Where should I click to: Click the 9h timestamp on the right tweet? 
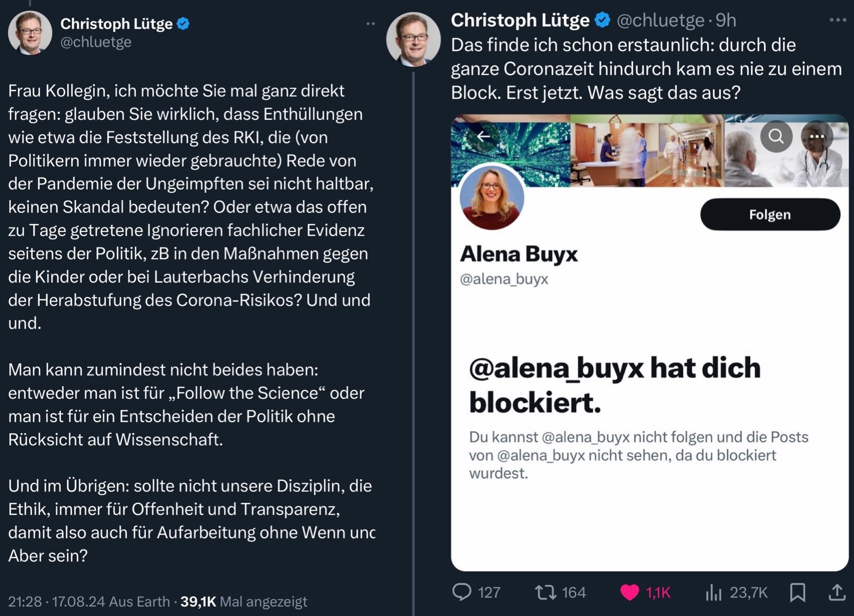point(726,20)
